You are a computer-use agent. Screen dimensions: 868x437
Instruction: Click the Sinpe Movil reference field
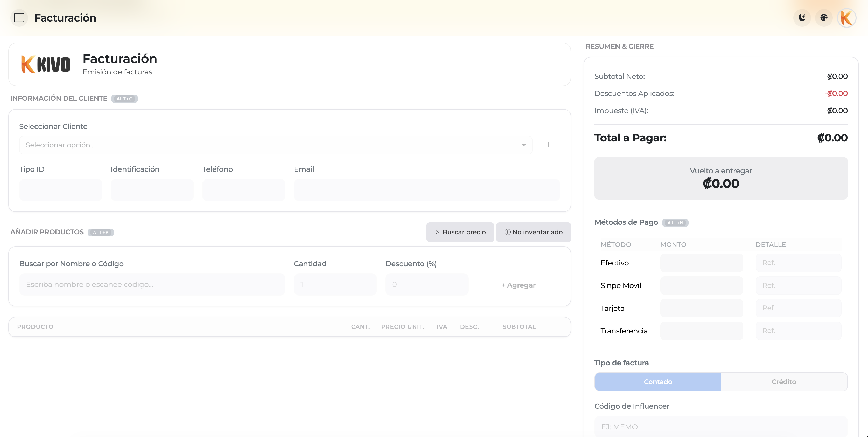tap(799, 285)
